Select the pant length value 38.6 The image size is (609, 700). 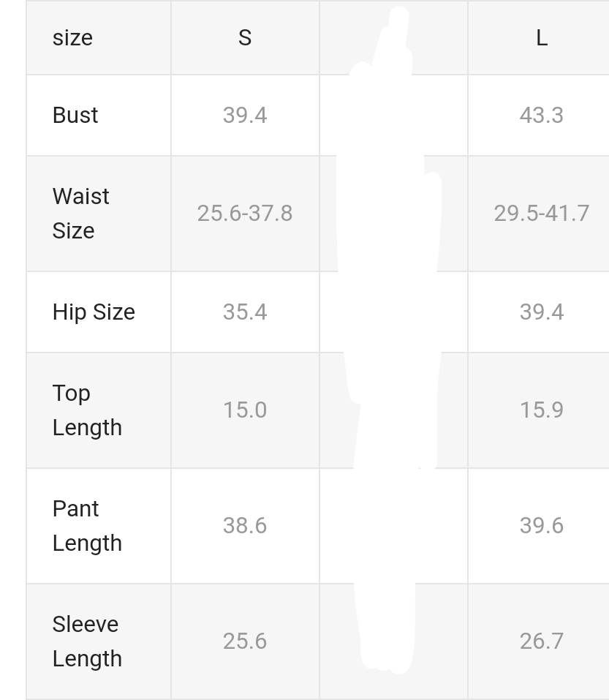[245, 525]
